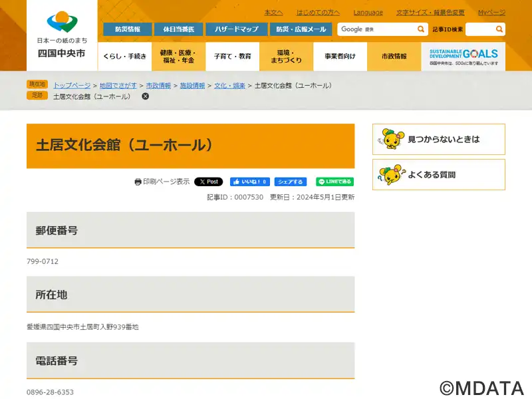Open the Language link
Screen dimensions: 532x399
click(368, 13)
